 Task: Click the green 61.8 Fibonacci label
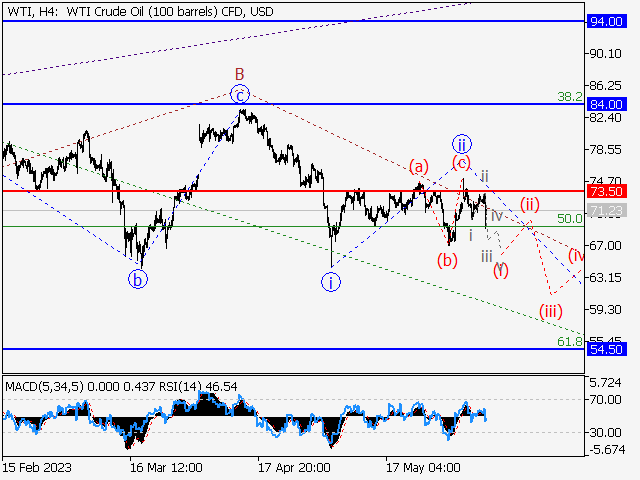570,342
